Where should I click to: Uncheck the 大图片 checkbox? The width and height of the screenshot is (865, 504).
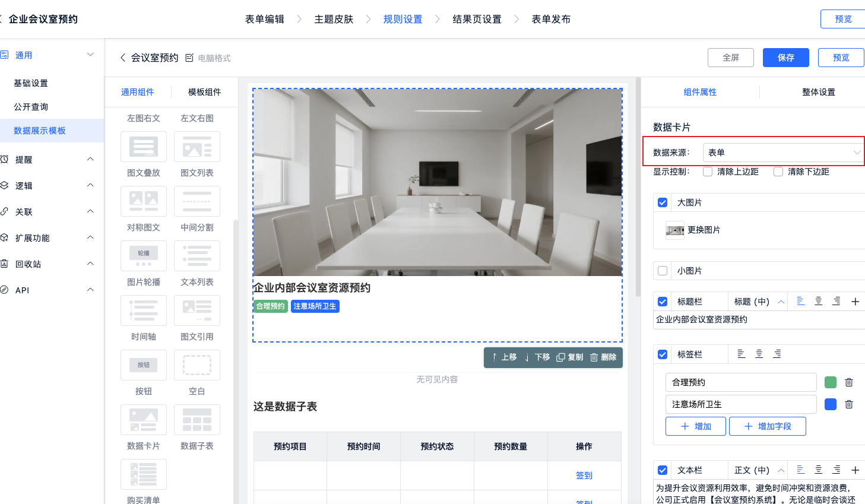(x=663, y=202)
